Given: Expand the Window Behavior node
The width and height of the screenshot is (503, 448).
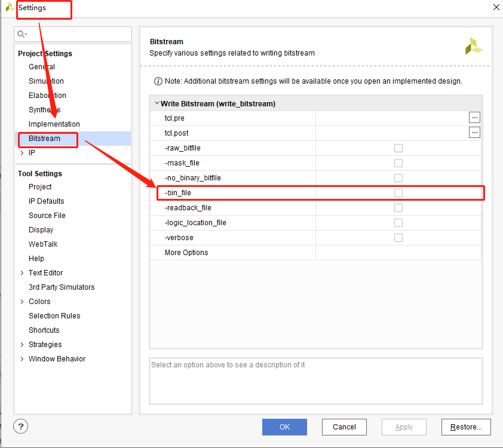Looking at the screenshot, I should [22, 359].
